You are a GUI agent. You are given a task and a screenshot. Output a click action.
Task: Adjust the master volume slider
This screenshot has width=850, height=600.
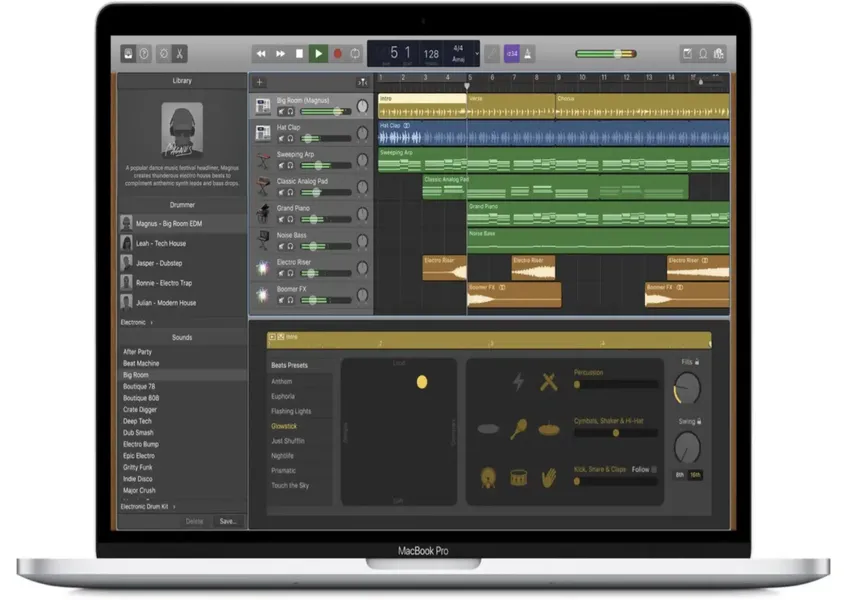(606, 54)
